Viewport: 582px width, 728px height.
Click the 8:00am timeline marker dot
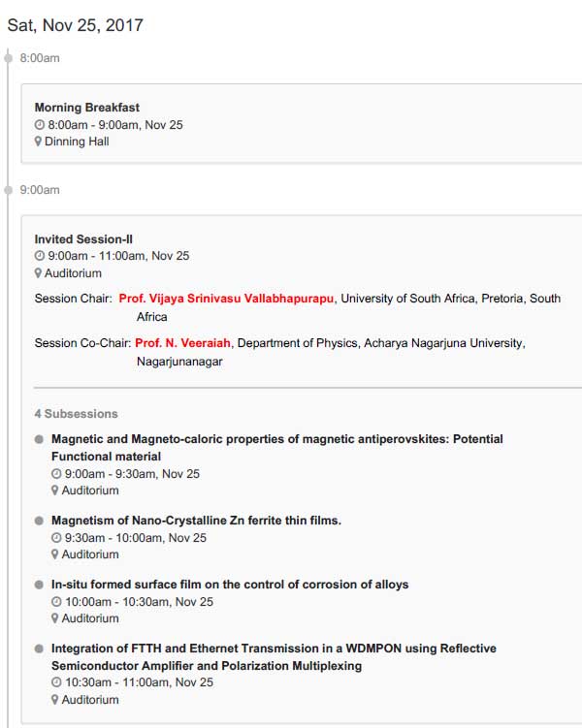(x=8, y=58)
